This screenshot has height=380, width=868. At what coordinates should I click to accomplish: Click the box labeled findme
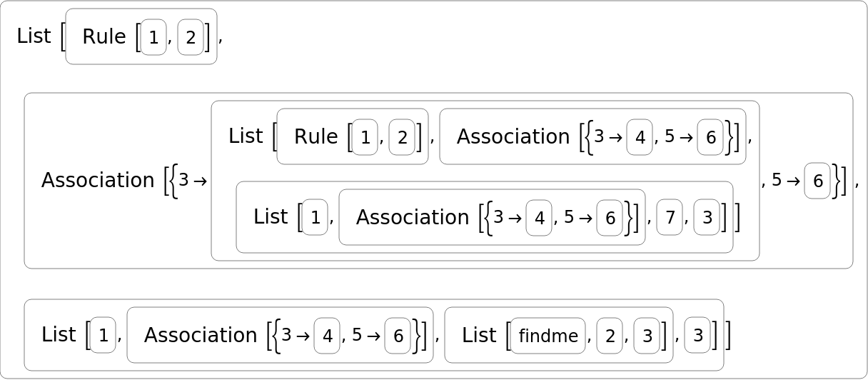547,336
